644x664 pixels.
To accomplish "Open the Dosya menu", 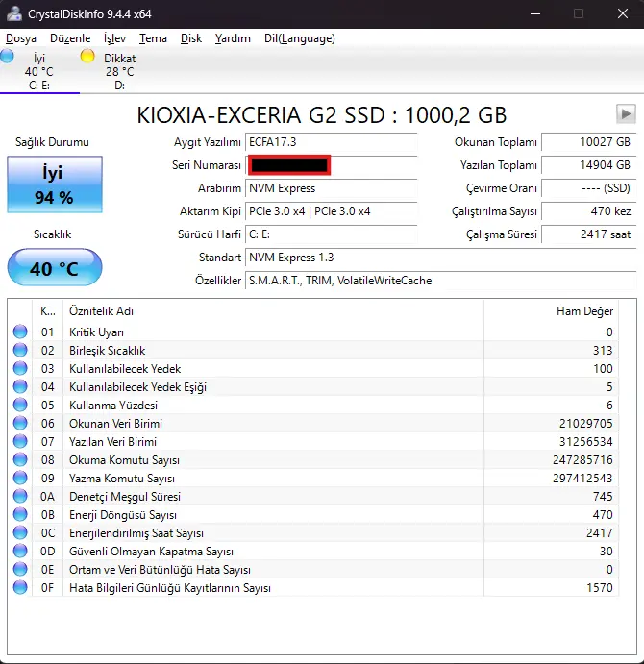I will coord(21,38).
